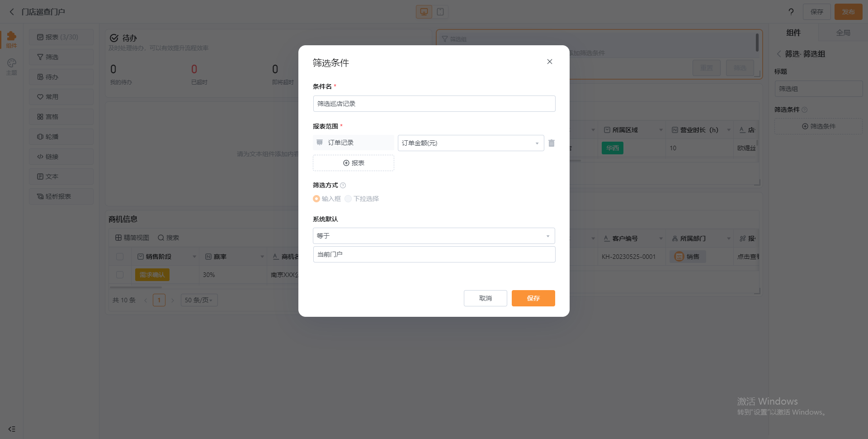Close the 筛选条件 dialog
The image size is (868, 439).
pyautogui.click(x=550, y=62)
